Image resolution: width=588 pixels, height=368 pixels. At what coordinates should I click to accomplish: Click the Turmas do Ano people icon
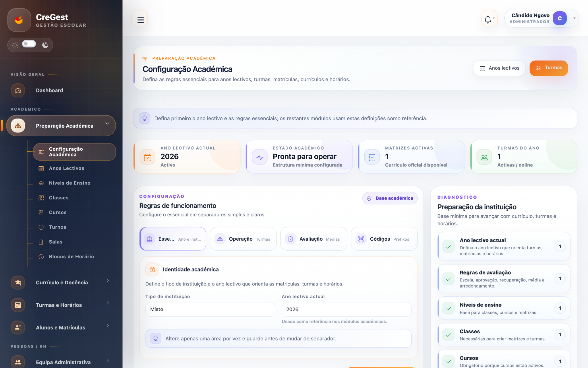[x=484, y=158]
